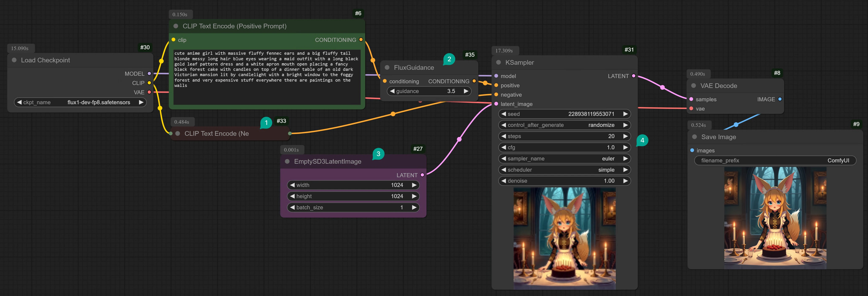Click the CONDITIONING output of the positive prompt node

361,40
